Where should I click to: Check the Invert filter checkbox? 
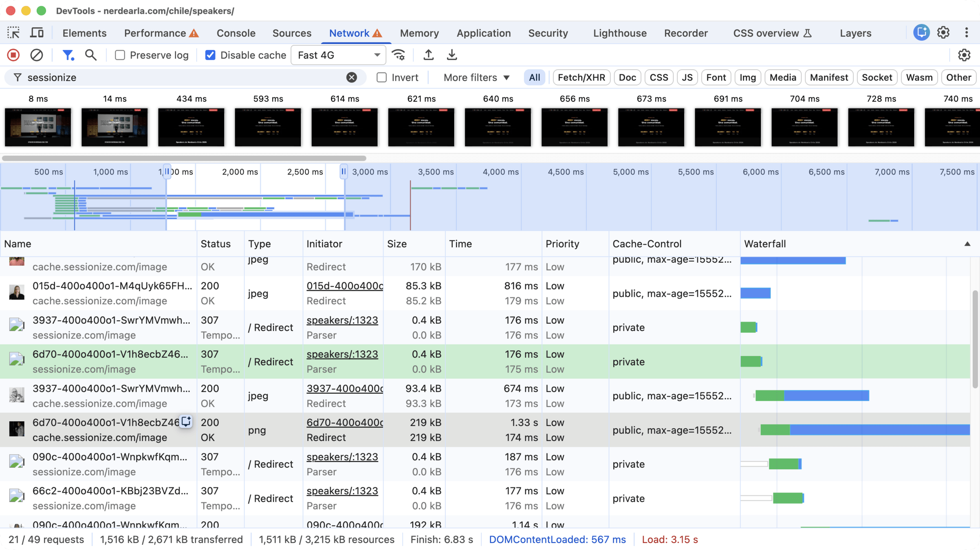click(x=381, y=77)
